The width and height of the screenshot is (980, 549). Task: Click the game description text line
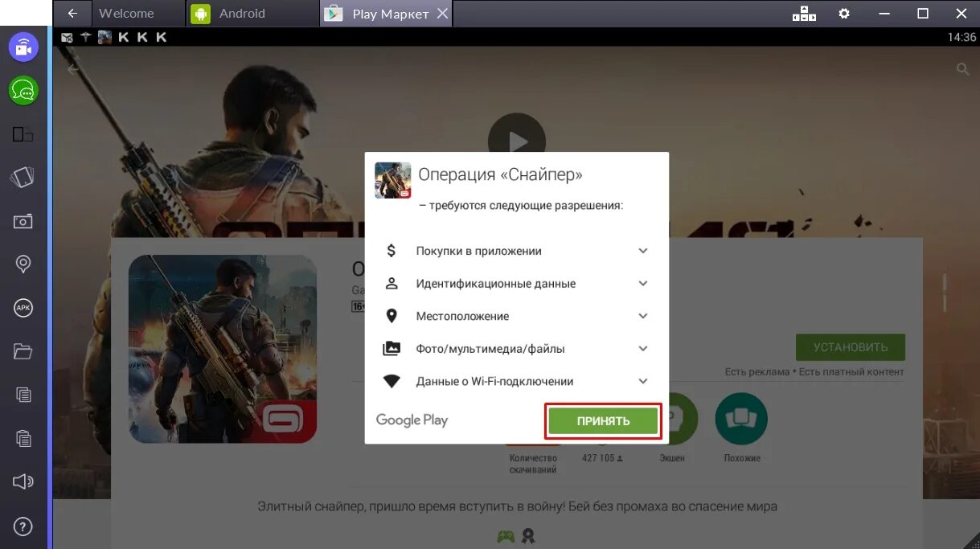tap(517, 507)
